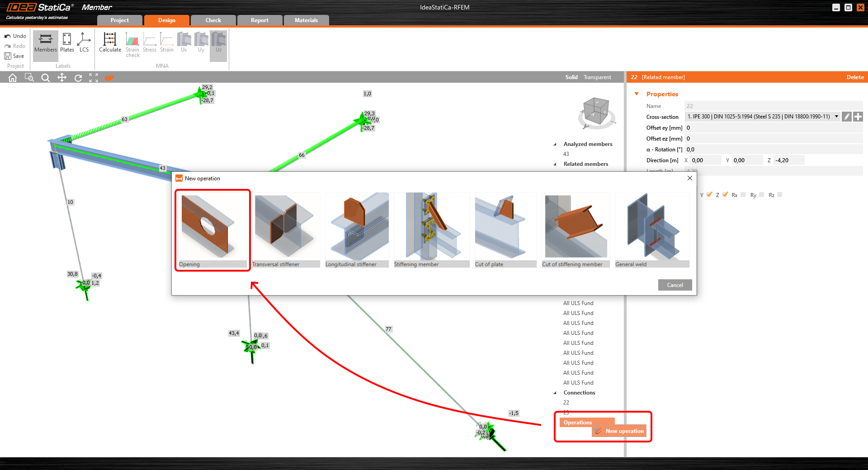Click the Direction X input field

point(706,160)
